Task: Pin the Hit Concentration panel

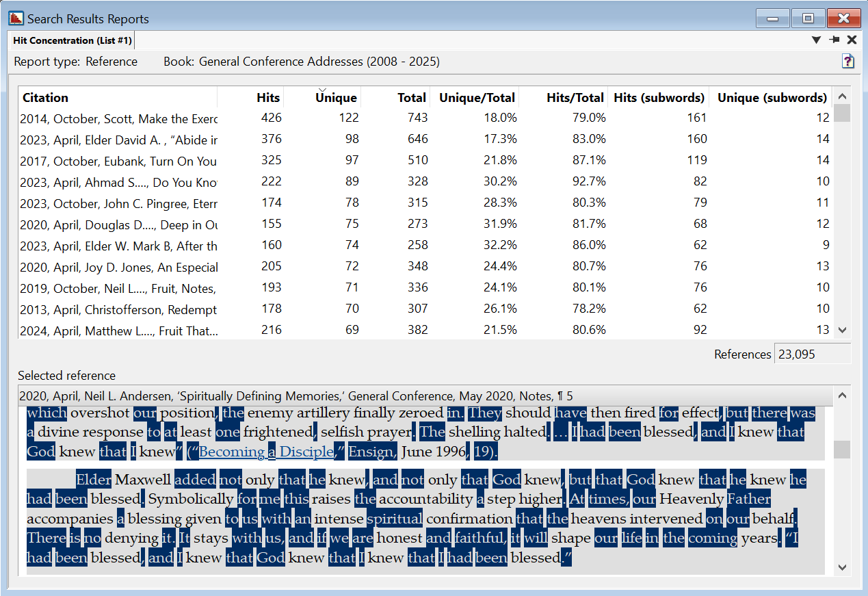Action: click(834, 40)
